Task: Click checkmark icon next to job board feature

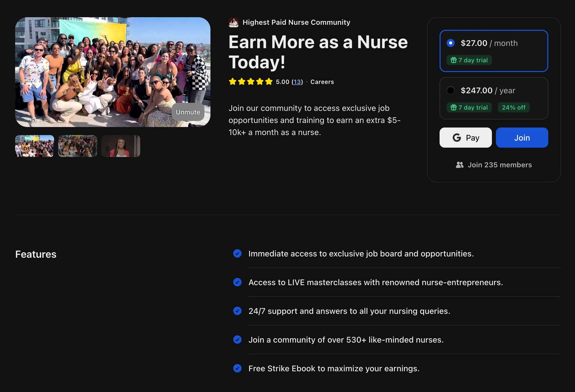Action: pos(237,253)
